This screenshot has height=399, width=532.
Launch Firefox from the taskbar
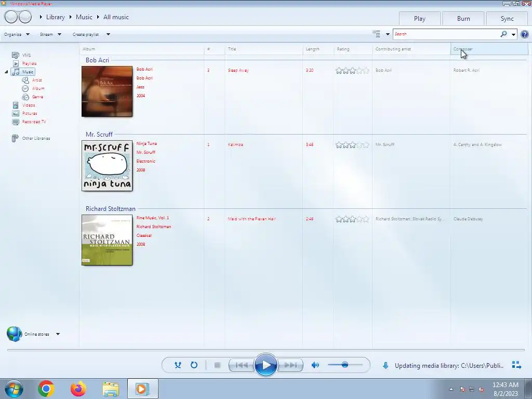pos(78,389)
